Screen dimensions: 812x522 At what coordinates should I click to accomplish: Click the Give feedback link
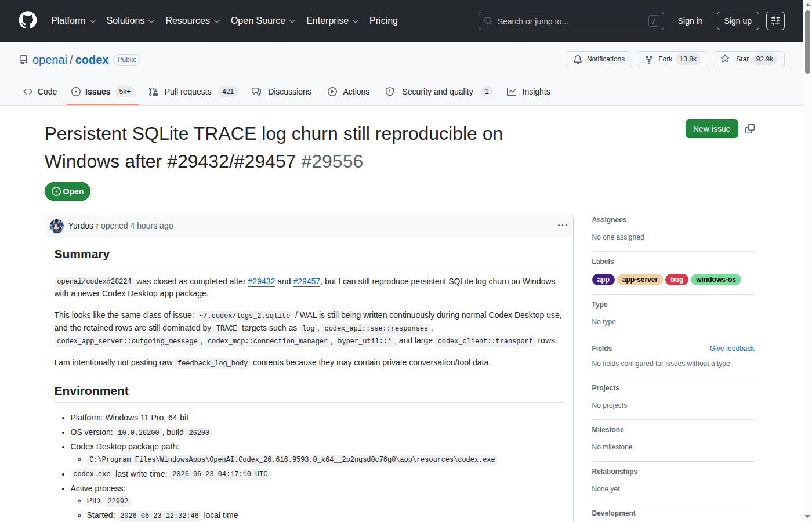[732, 349]
